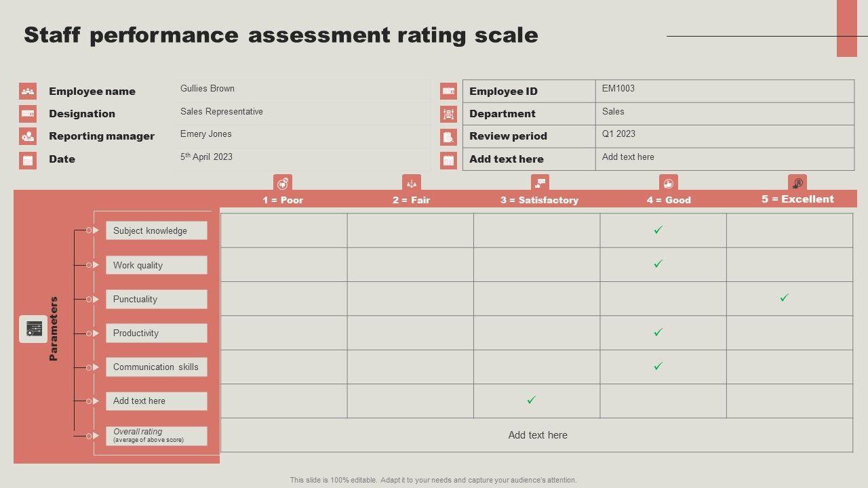Click the Date label

tap(62, 159)
